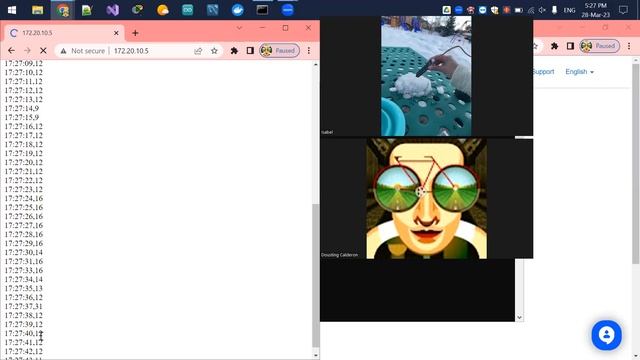Open the Windows Start menu

(12, 10)
